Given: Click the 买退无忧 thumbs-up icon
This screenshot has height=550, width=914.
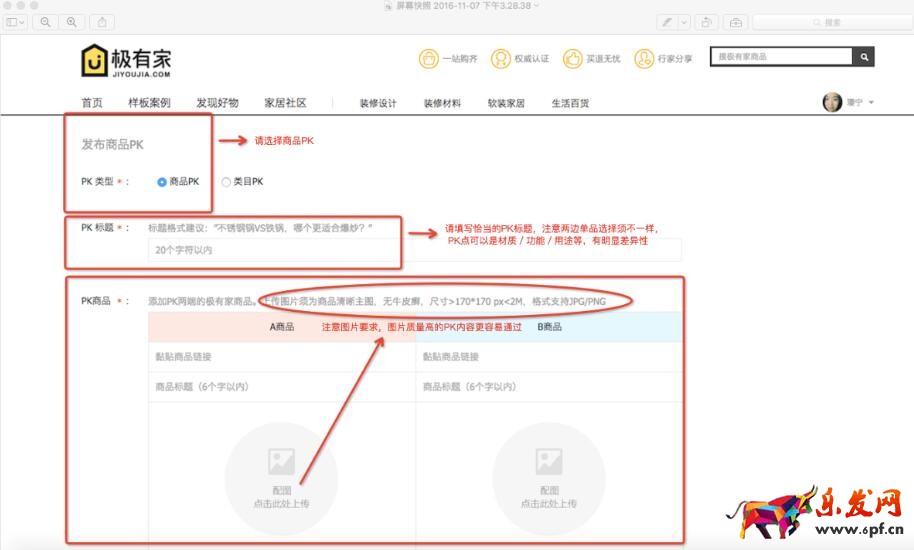Looking at the screenshot, I should (x=572, y=58).
